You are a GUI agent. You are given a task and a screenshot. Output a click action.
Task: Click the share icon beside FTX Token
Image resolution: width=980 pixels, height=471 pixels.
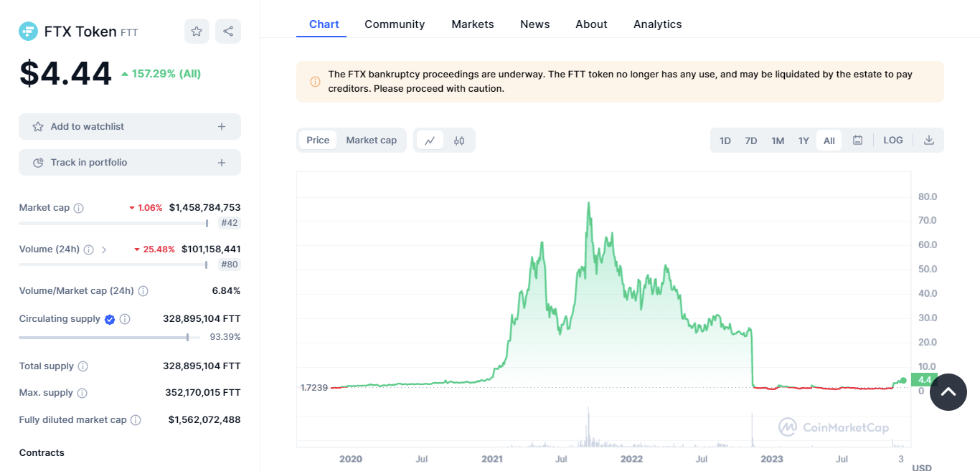tap(228, 32)
